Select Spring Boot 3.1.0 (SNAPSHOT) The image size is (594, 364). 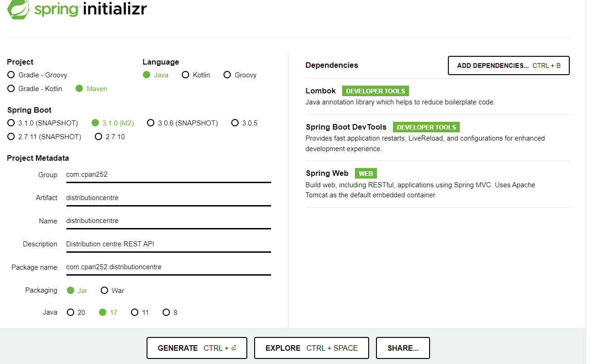[x=10, y=123]
